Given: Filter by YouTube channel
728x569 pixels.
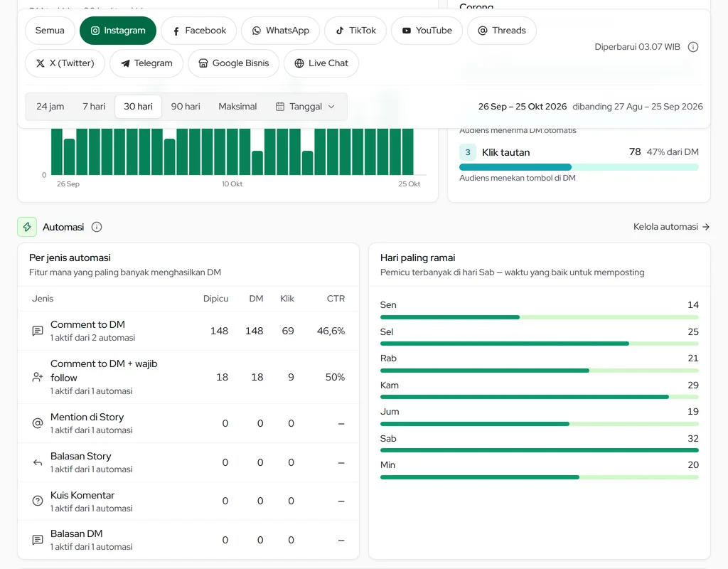Looking at the screenshot, I should 427,31.
